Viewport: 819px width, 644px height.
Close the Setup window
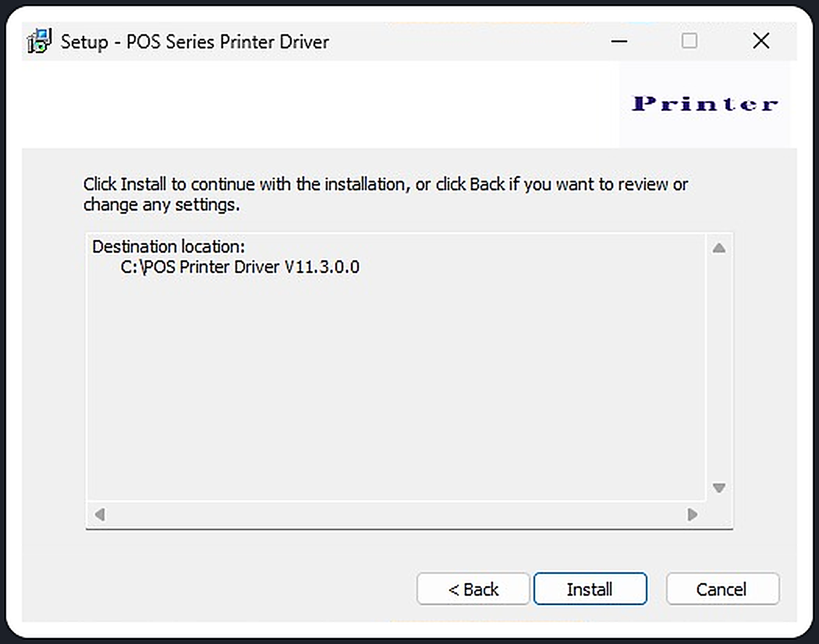coord(761,41)
